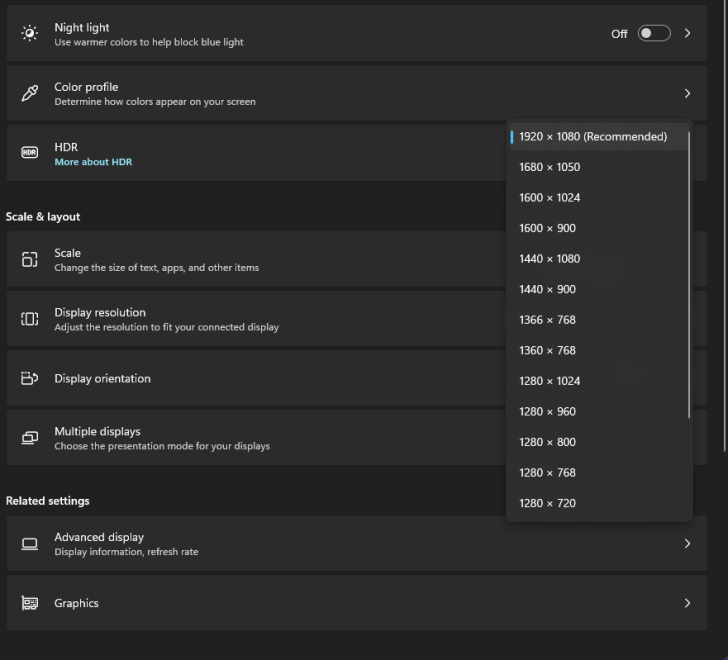Choose 1280 × 720 resolution
The image size is (728, 660).
(x=599, y=503)
